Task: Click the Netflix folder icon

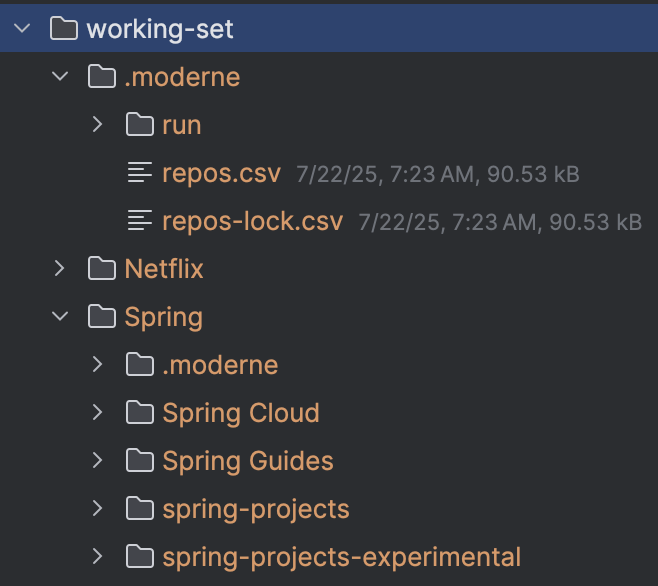Action: click(102, 268)
